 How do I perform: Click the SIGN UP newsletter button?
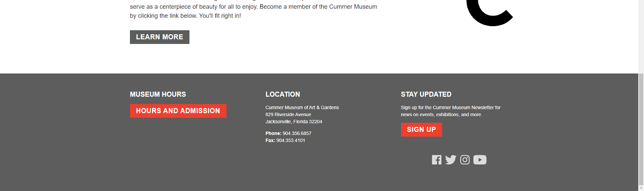(x=421, y=129)
